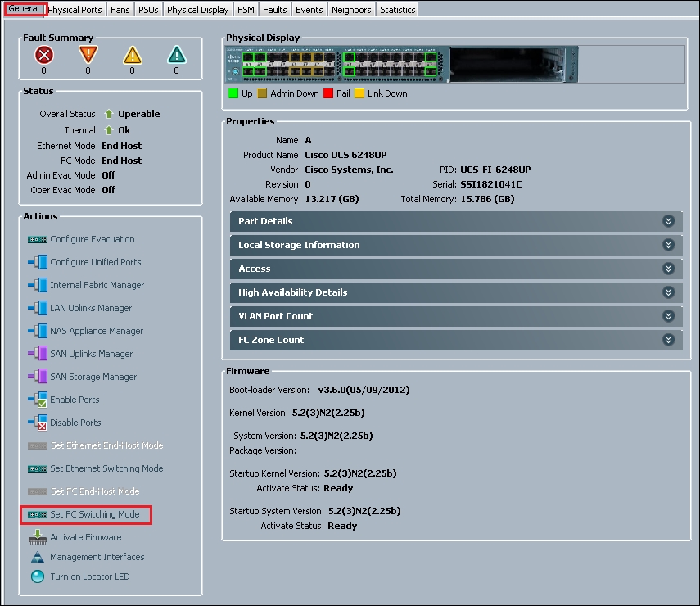Expand the Local Storage Information section
This screenshot has width=700, height=606.
point(668,245)
